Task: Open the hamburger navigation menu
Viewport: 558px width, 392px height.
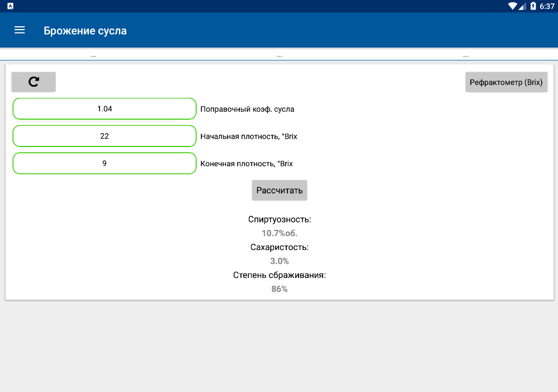Action: [x=20, y=30]
